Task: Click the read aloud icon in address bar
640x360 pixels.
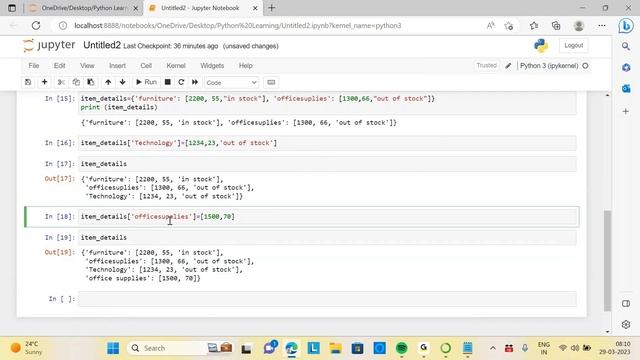Action: (491, 25)
